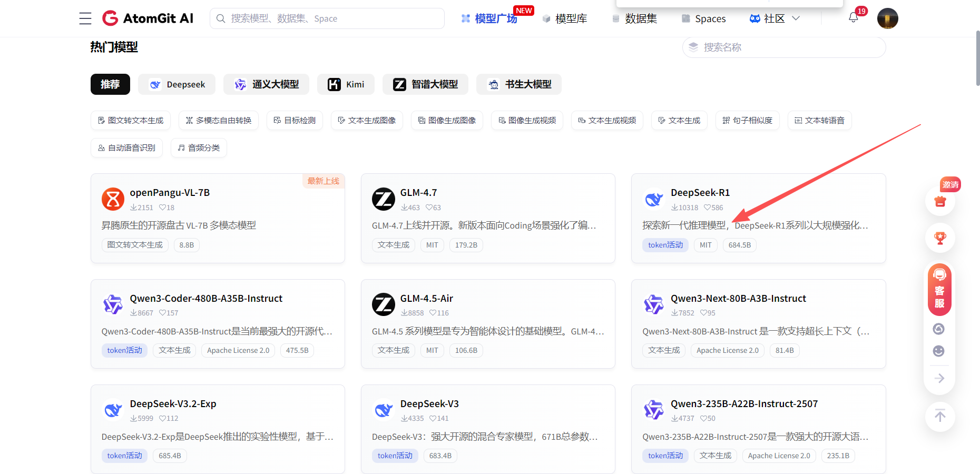
Task: Click the smiley feedback icon
Action: coord(938,351)
